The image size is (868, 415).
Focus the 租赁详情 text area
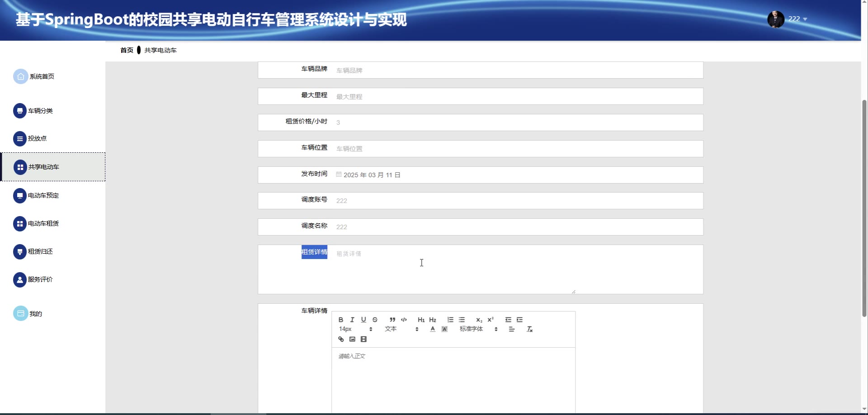454,270
